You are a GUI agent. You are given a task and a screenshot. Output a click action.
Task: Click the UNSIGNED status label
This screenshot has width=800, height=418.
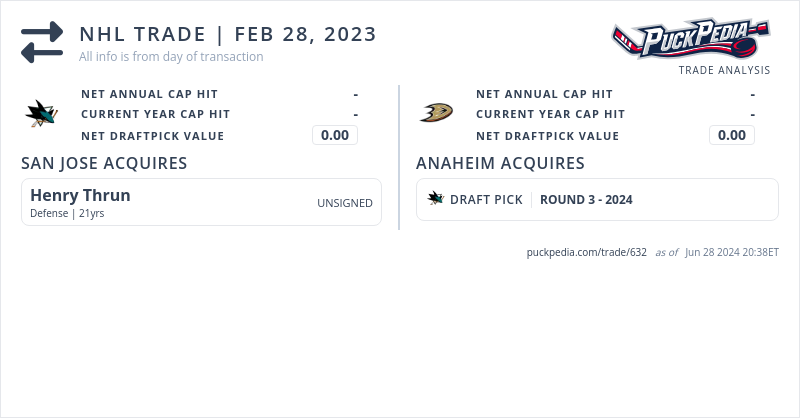click(345, 203)
